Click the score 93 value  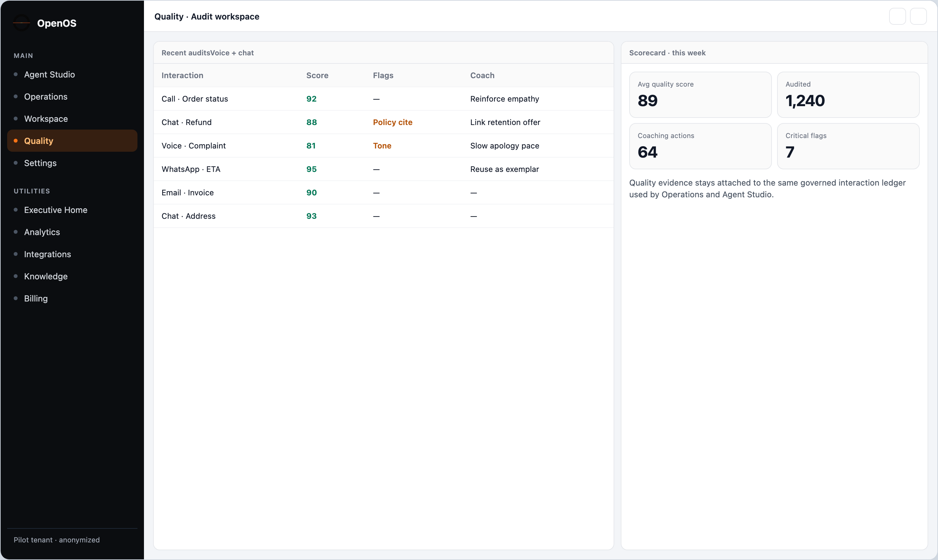point(311,216)
